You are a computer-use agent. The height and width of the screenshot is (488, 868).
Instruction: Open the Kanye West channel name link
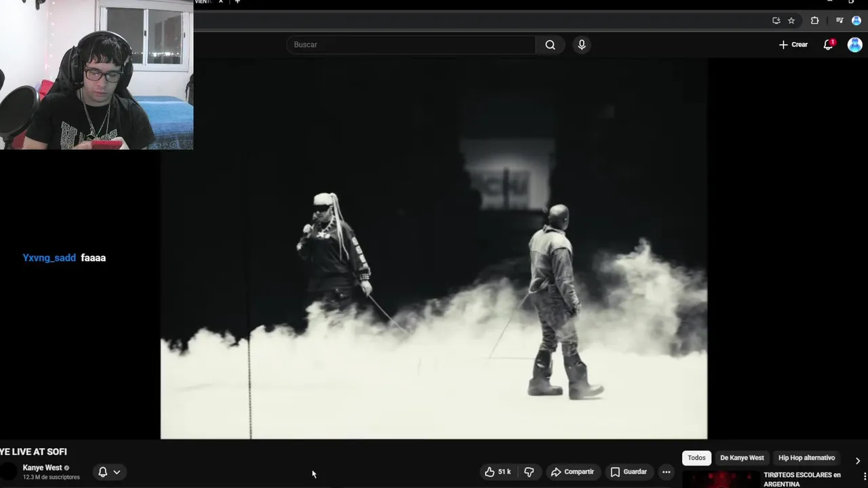[42, 468]
